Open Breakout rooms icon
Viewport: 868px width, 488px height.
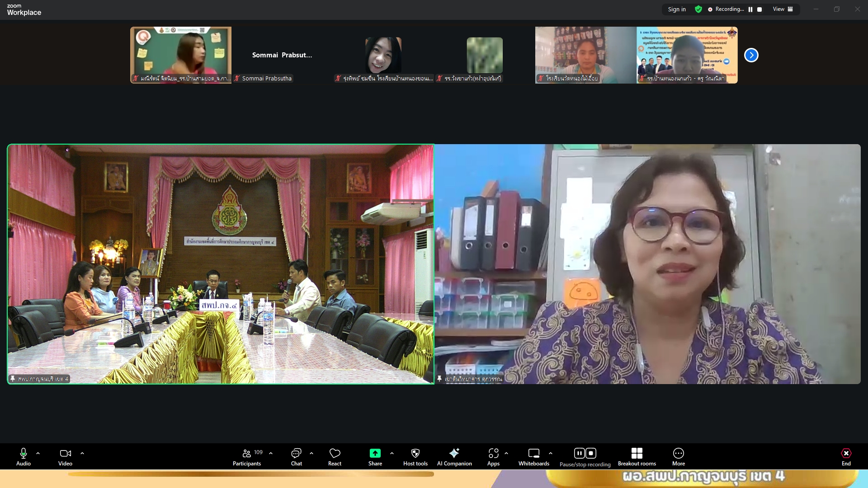click(x=637, y=453)
